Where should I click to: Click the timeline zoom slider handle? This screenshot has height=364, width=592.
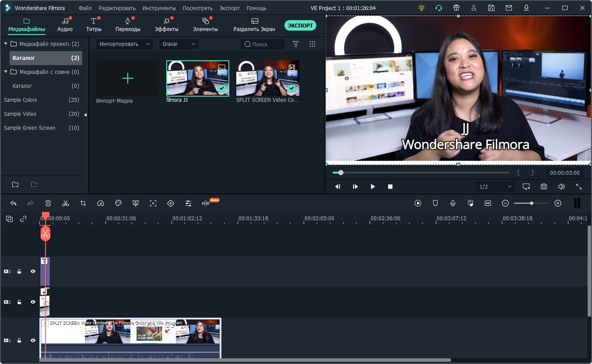click(x=531, y=203)
